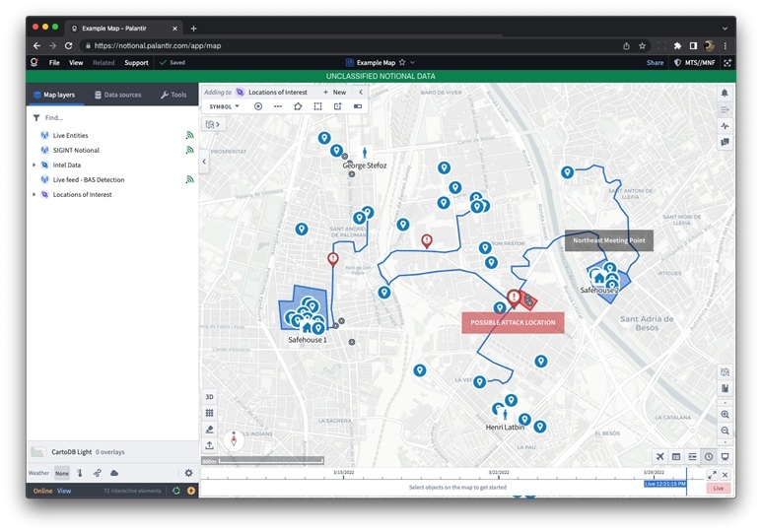The width and height of the screenshot is (762, 532).
Task: Expand the Locations of Interest layer
Action: click(35, 195)
